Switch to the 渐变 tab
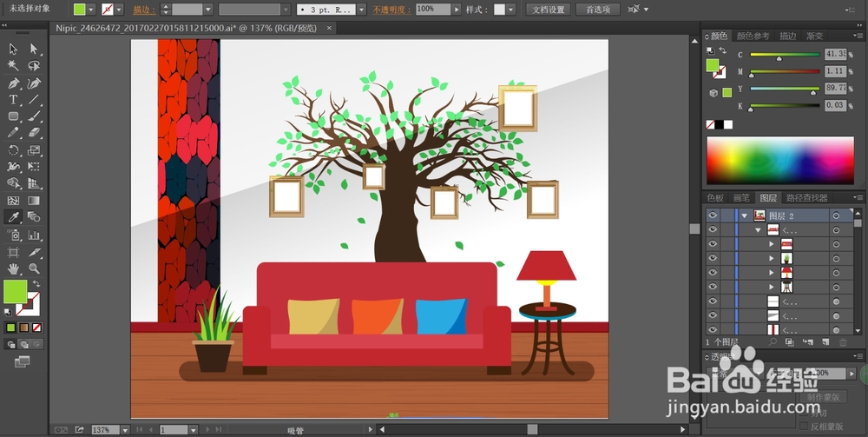Image resolution: width=868 pixels, height=437 pixels. tap(814, 36)
